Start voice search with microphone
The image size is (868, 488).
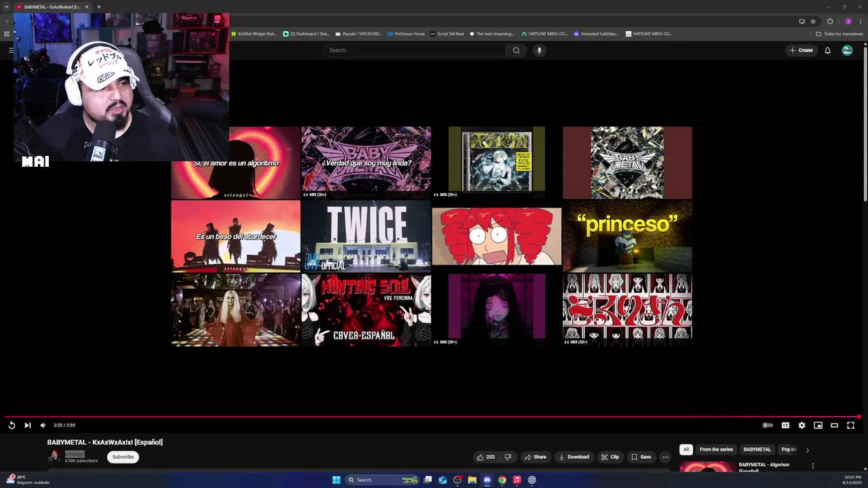coord(539,50)
